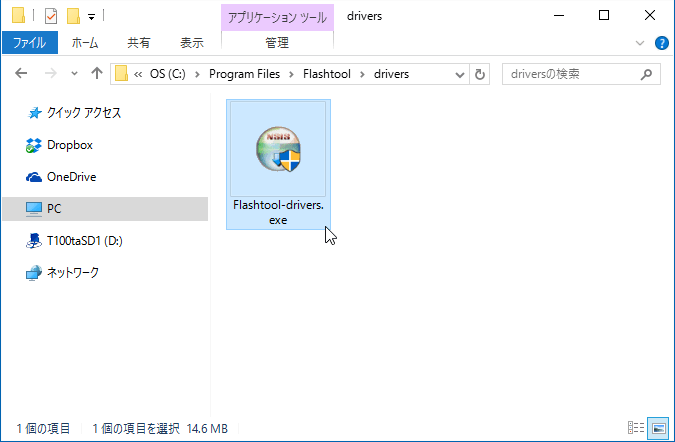Expand the hidden path chevron before OS (C:)
675x442 pixels.
click(138, 74)
